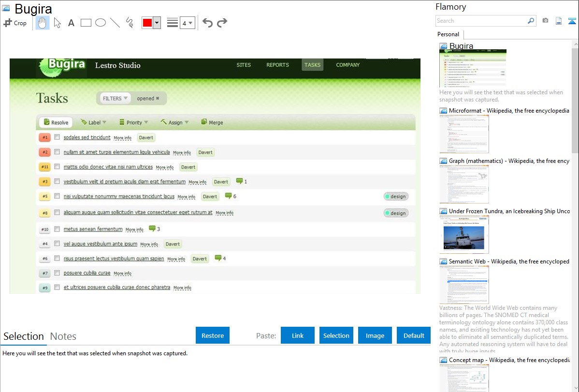Undo the last annotation
The height and width of the screenshot is (392, 579).
coord(207,23)
